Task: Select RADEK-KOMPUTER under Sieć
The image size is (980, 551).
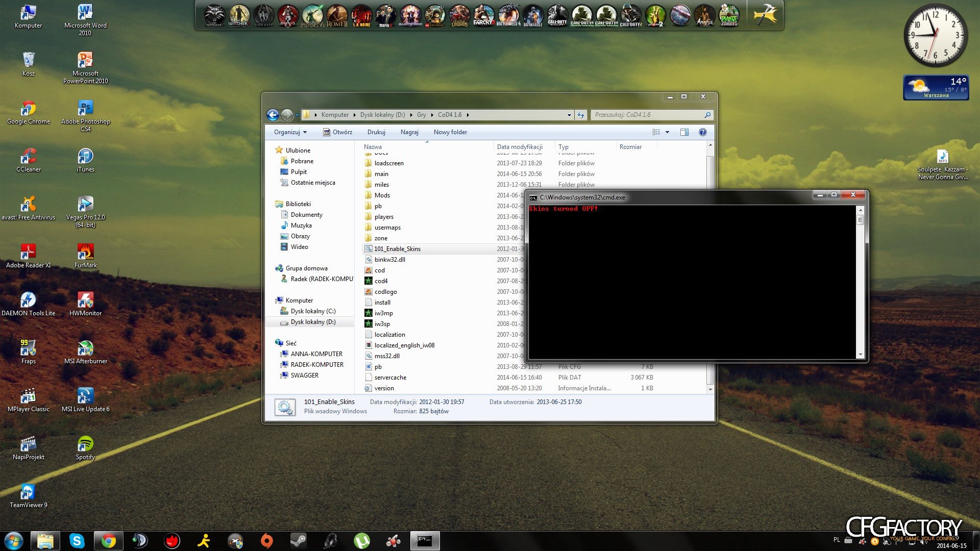Action: [x=317, y=365]
